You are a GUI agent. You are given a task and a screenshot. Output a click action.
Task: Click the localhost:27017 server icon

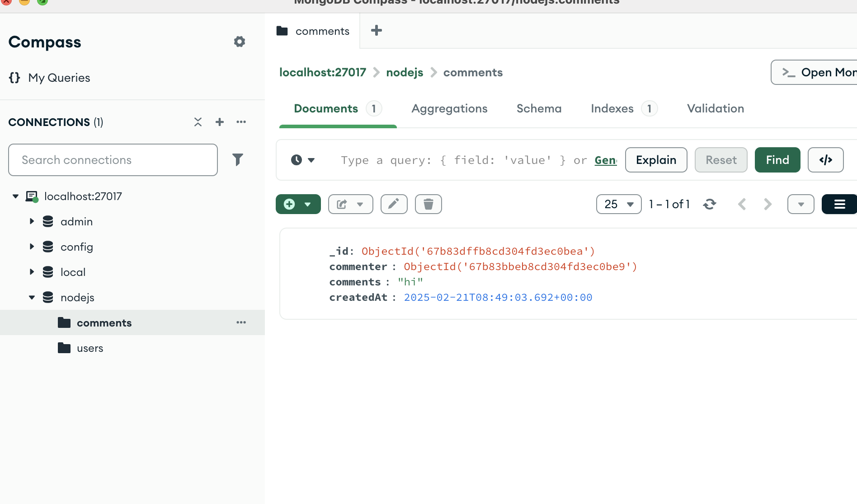pyautogui.click(x=32, y=196)
